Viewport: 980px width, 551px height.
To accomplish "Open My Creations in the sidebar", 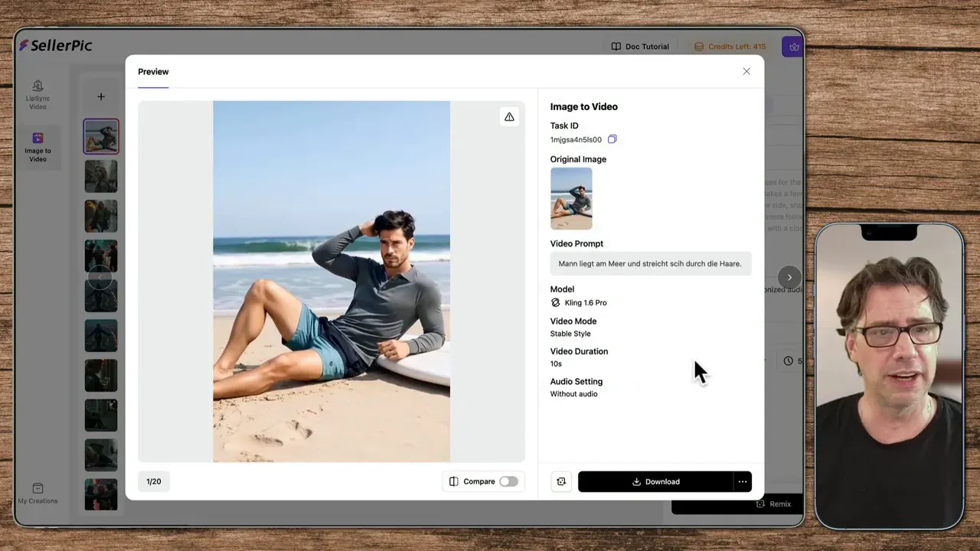I will pos(38,494).
